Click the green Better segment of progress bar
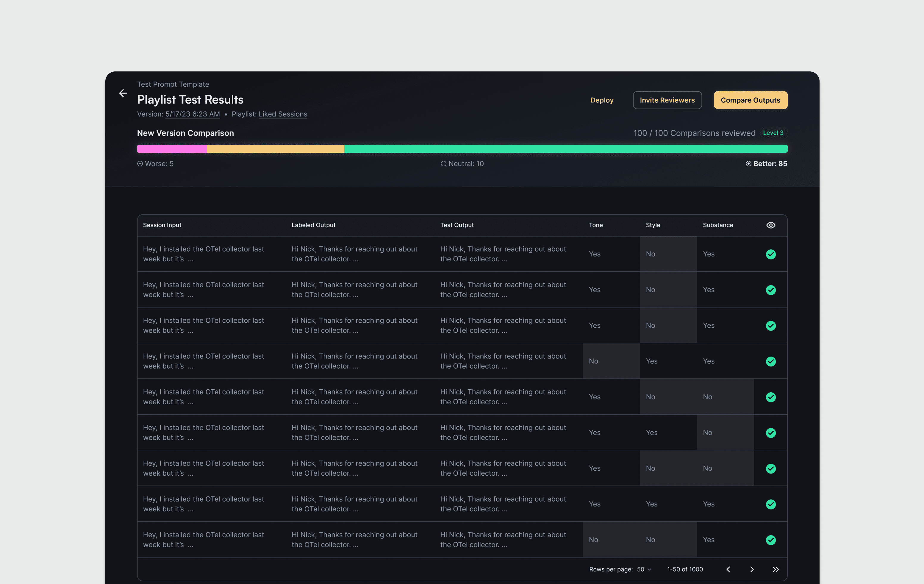 click(x=566, y=149)
